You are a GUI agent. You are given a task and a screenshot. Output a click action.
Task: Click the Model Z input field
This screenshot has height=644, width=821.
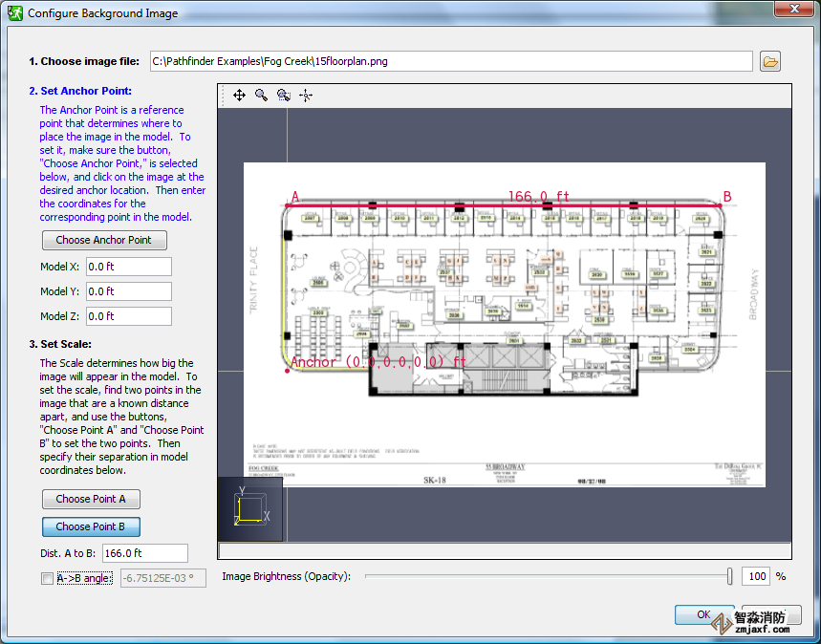[x=128, y=316]
